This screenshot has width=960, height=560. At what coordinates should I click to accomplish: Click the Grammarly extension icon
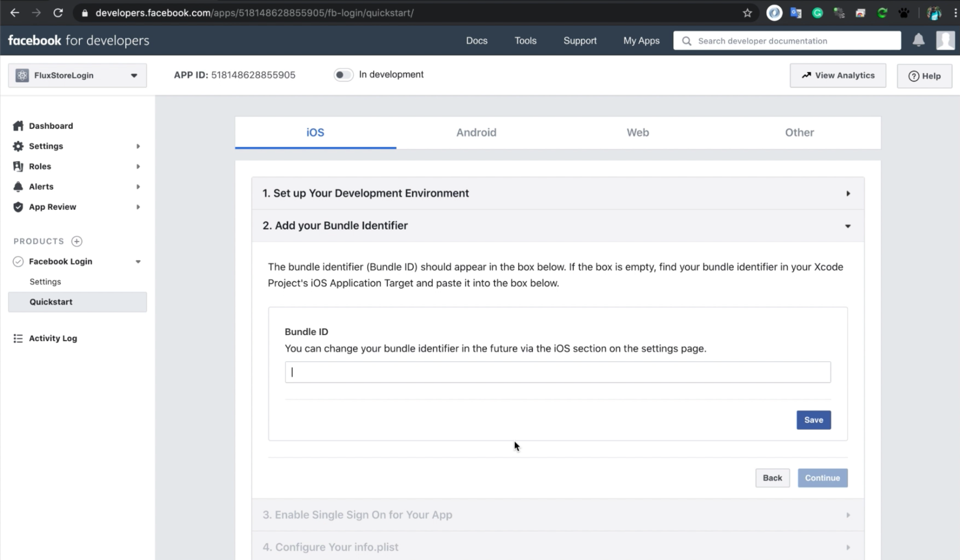817,13
